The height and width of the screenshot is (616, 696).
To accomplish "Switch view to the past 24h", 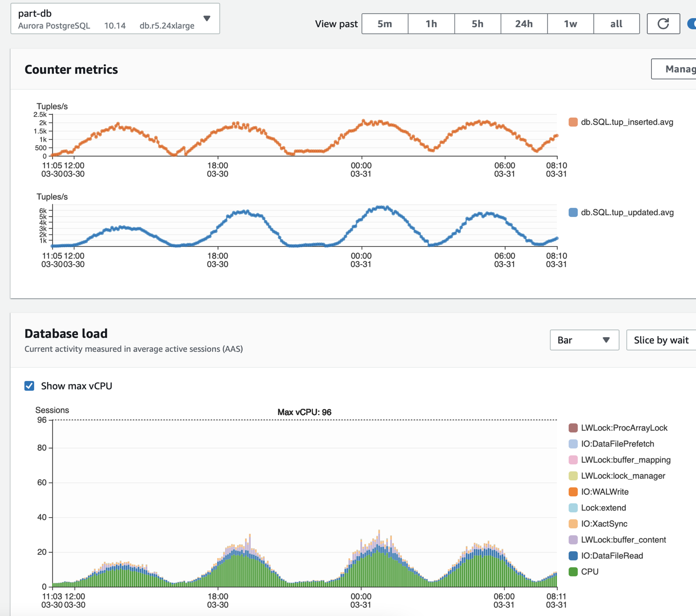I will coord(524,24).
